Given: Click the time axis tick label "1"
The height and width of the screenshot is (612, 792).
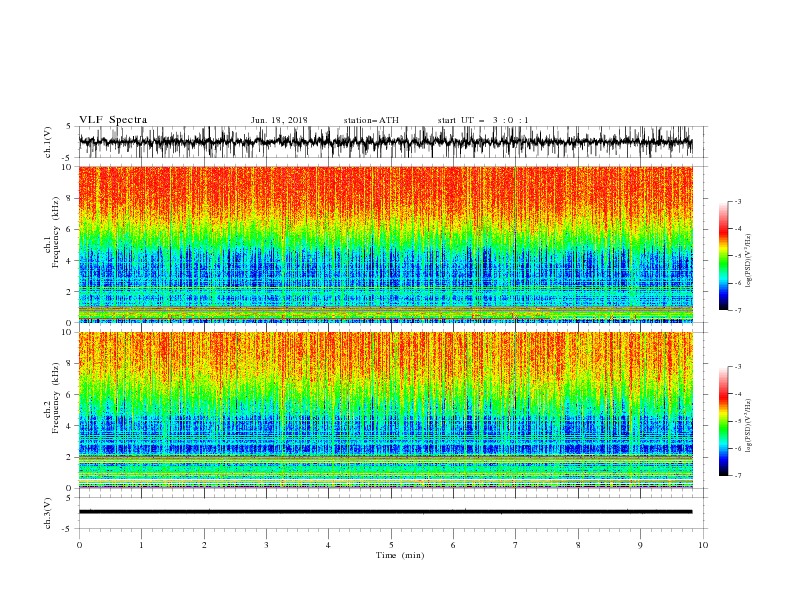Looking at the screenshot, I should pos(141,545).
